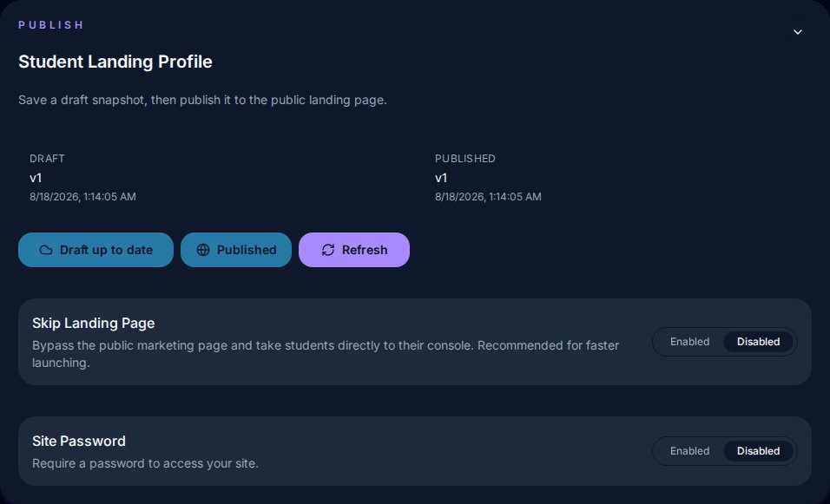The image size is (830, 504).
Task: Click the Draft up to date button
Action: [96, 250]
